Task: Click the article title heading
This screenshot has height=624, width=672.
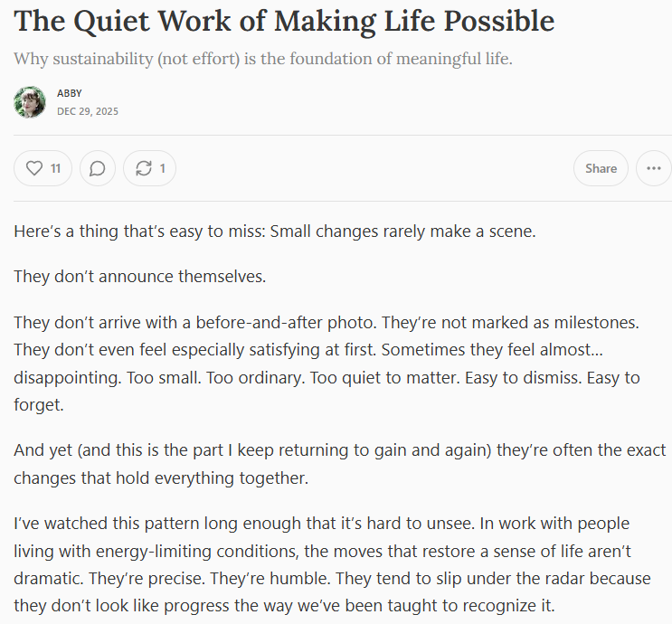Action: [284, 22]
